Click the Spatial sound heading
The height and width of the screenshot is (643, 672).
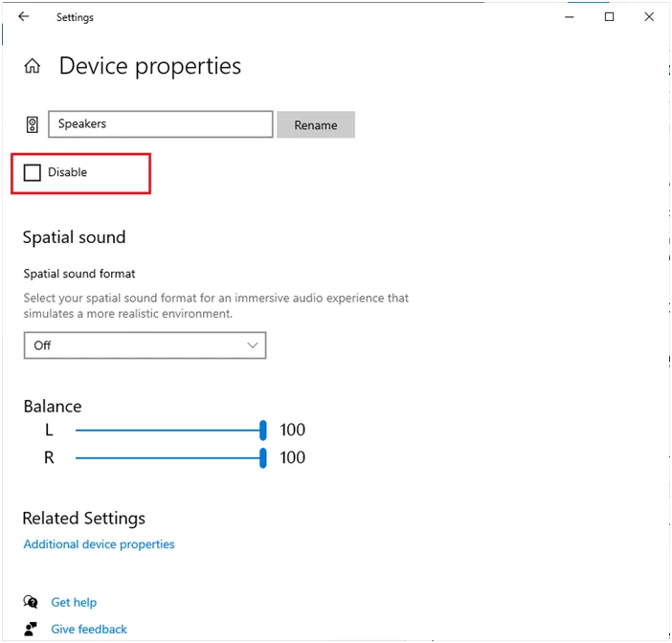[x=74, y=237]
